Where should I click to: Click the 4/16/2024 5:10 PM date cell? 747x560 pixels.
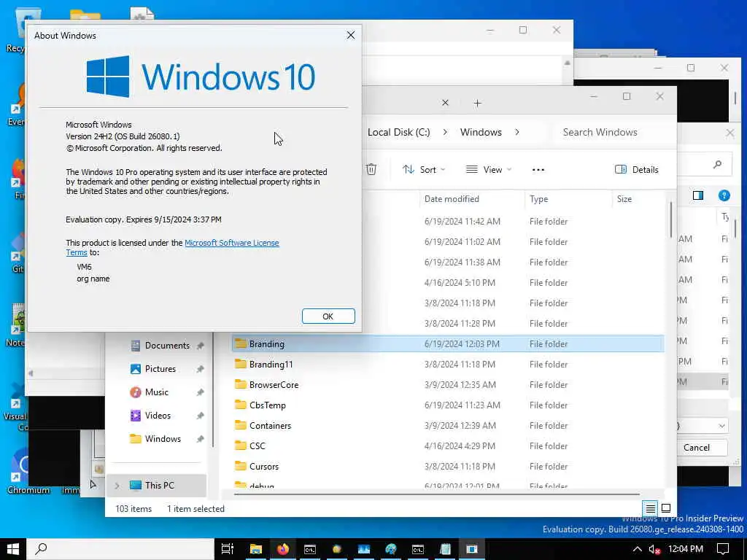click(460, 283)
